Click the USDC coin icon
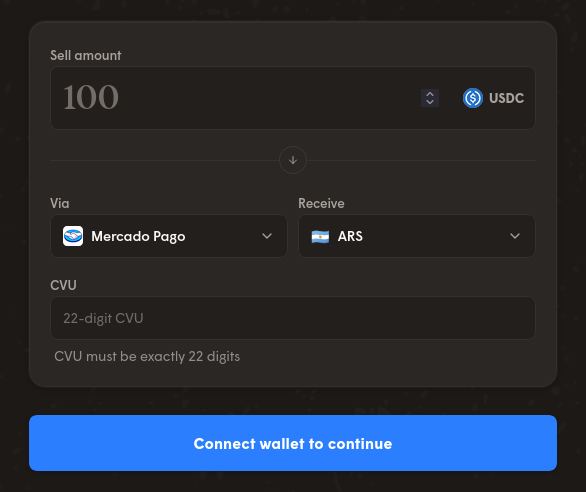The width and height of the screenshot is (586, 492). (x=473, y=98)
